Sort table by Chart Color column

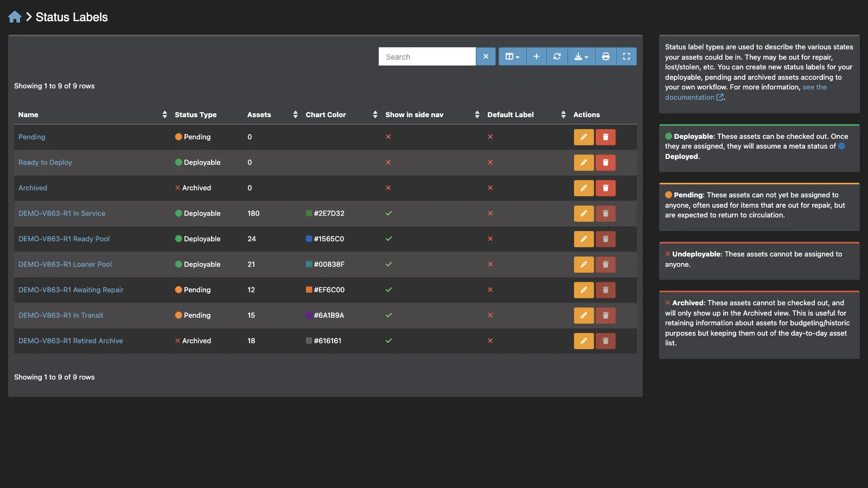tap(341, 114)
